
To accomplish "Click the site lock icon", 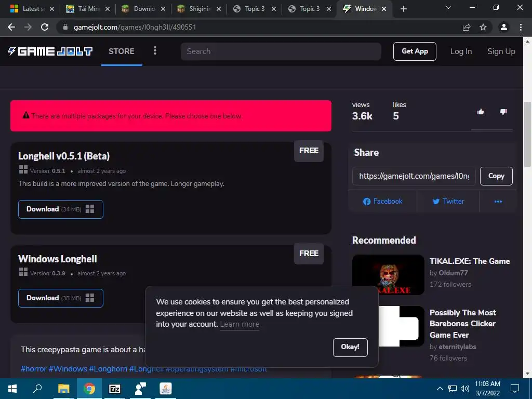I will coord(65,27).
